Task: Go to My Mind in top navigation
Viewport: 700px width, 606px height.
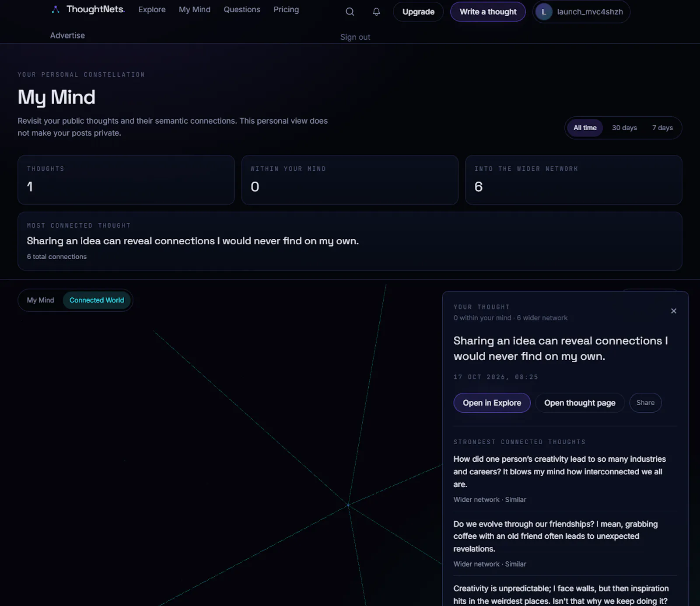Action: pyautogui.click(x=195, y=10)
